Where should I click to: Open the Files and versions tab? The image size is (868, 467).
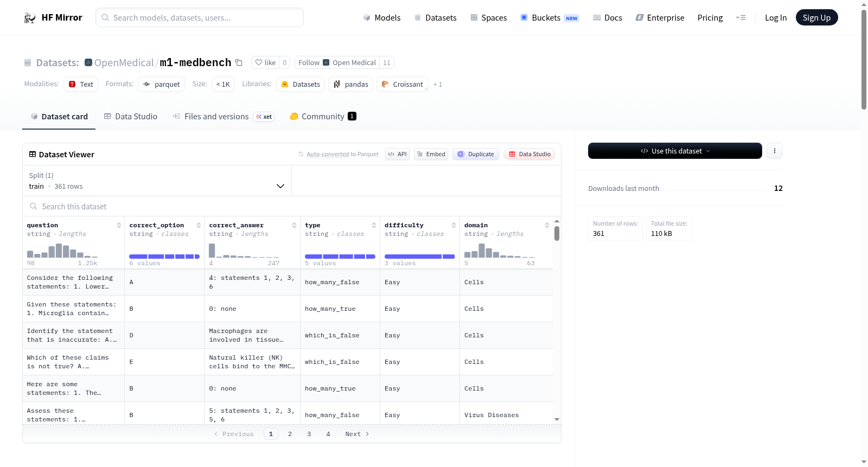[x=224, y=116]
